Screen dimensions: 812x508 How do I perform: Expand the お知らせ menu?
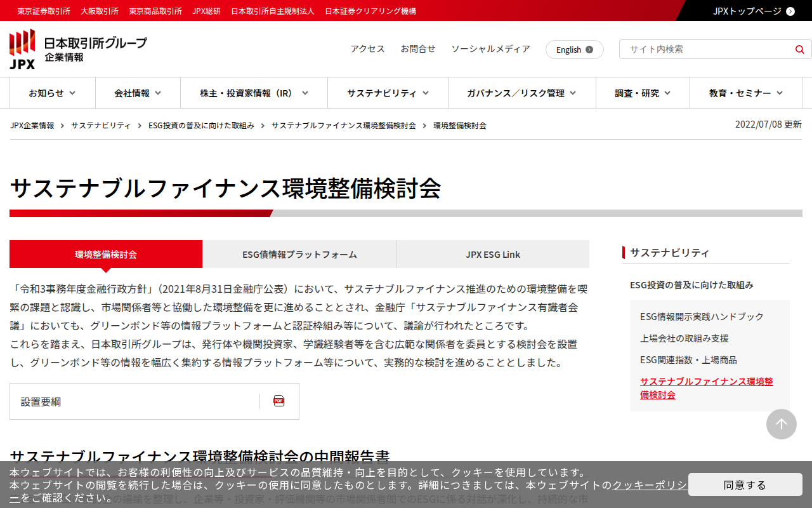pyautogui.click(x=53, y=93)
